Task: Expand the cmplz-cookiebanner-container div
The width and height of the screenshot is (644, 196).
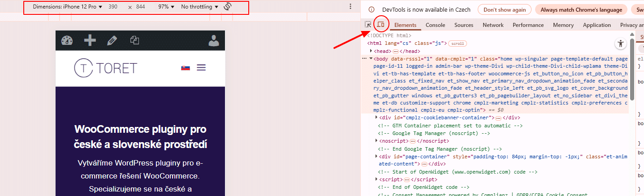Action: (376, 118)
